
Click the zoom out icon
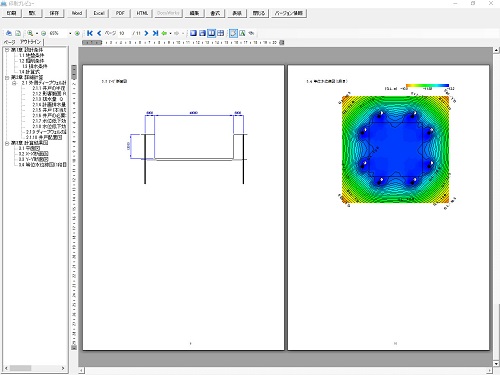tap(43, 33)
